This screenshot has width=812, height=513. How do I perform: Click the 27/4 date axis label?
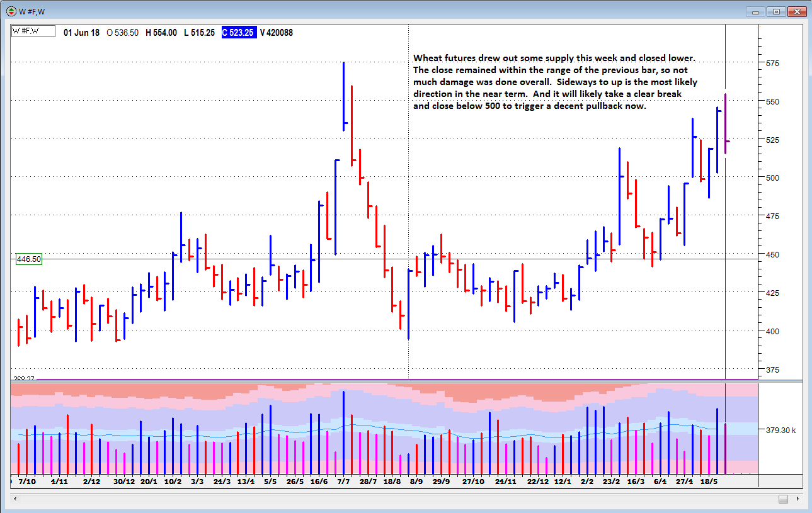(684, 482)
